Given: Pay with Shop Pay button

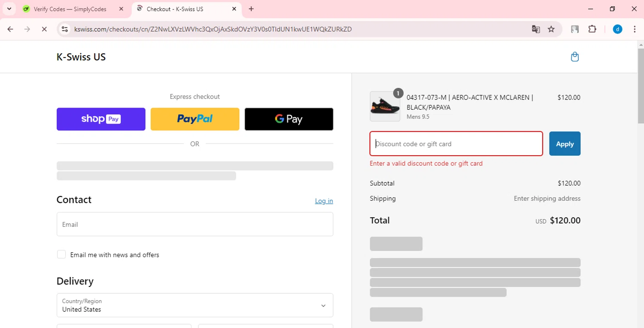Looking at the screenshot, I should pyautogui.click(x=101, y=119).
